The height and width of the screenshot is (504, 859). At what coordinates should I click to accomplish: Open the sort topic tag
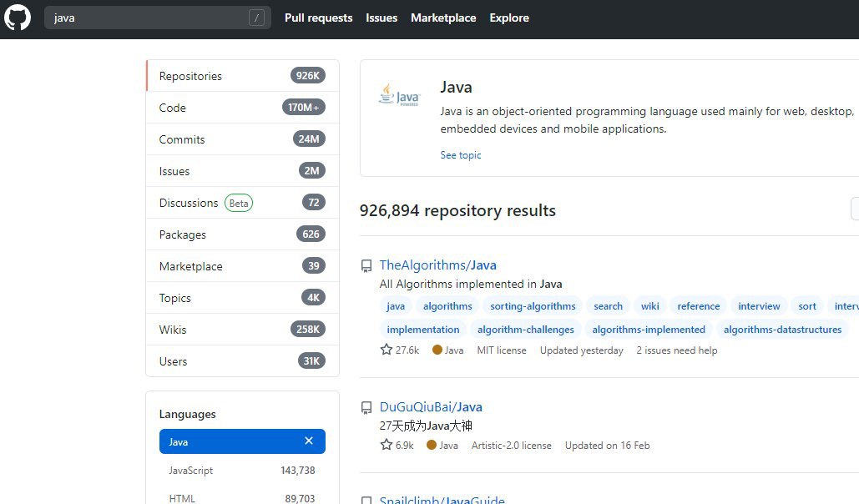(807, 306)
